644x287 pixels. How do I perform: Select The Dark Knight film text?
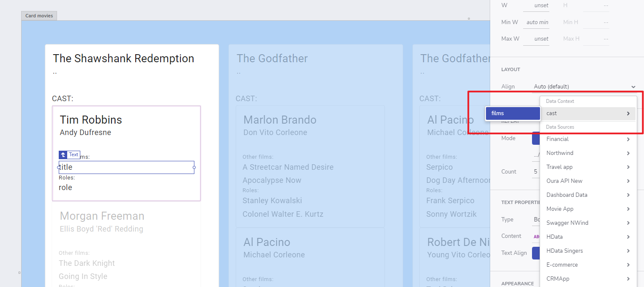[x=87, y=263]
